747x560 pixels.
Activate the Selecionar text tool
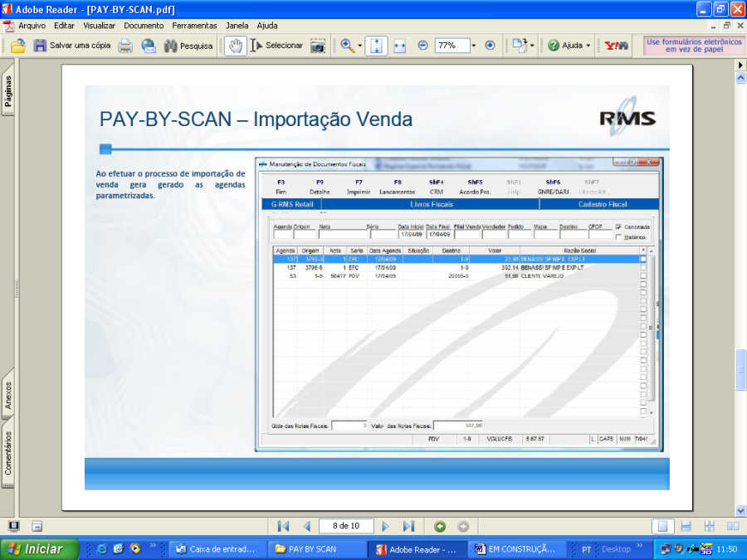click(276, 46)
